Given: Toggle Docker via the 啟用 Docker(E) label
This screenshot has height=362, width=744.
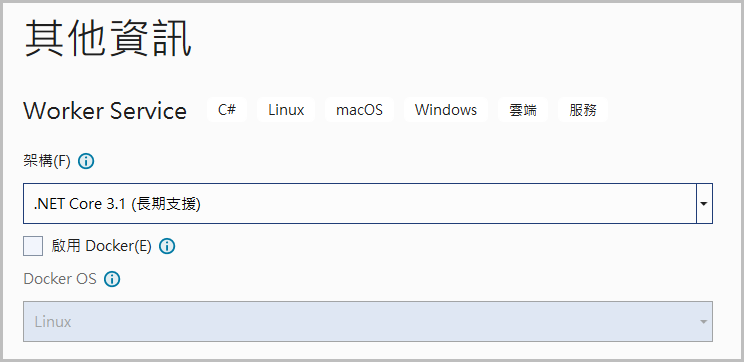Looking at the screenshot, I should (x=102, y=246).
